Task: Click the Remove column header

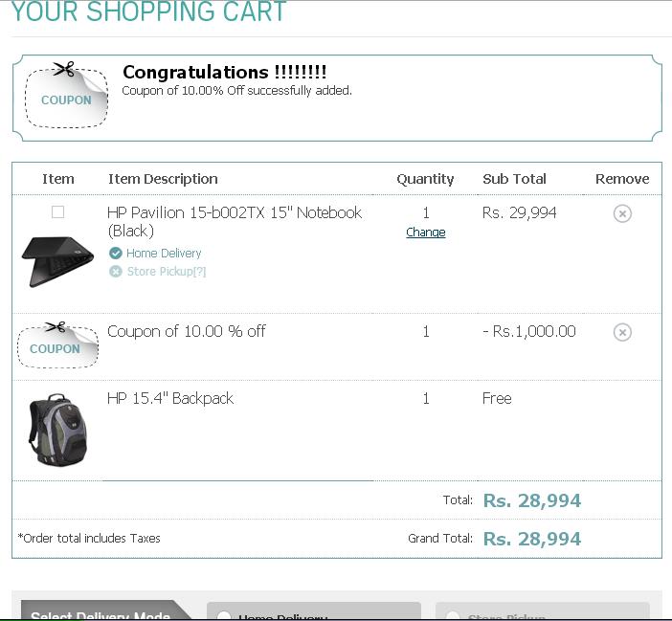Action: [622, 179]
